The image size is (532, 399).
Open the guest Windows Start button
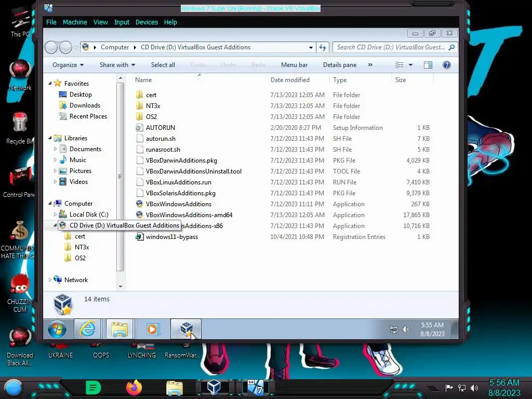57,329
